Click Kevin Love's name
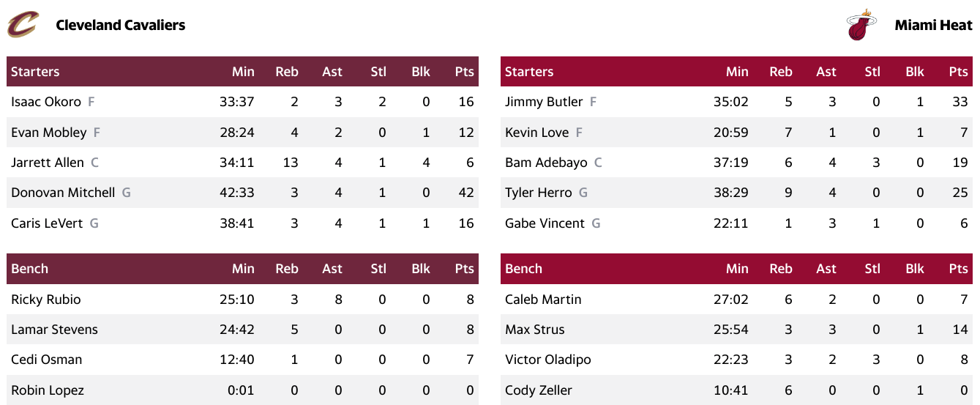The height and width of the screenshot is (405, 980). point(536,133)
